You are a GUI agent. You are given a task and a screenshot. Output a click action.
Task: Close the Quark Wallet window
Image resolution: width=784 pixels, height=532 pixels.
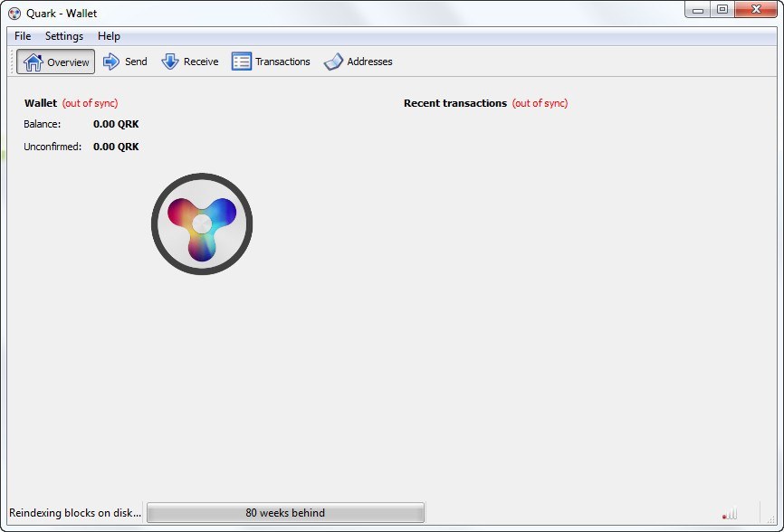pos(756,9)
